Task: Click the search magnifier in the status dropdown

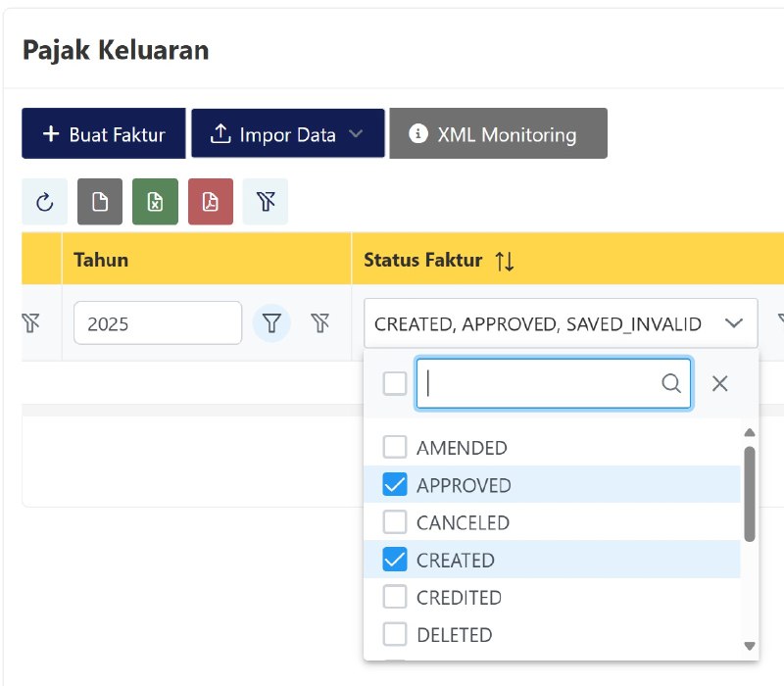Action: pos(671,383)
